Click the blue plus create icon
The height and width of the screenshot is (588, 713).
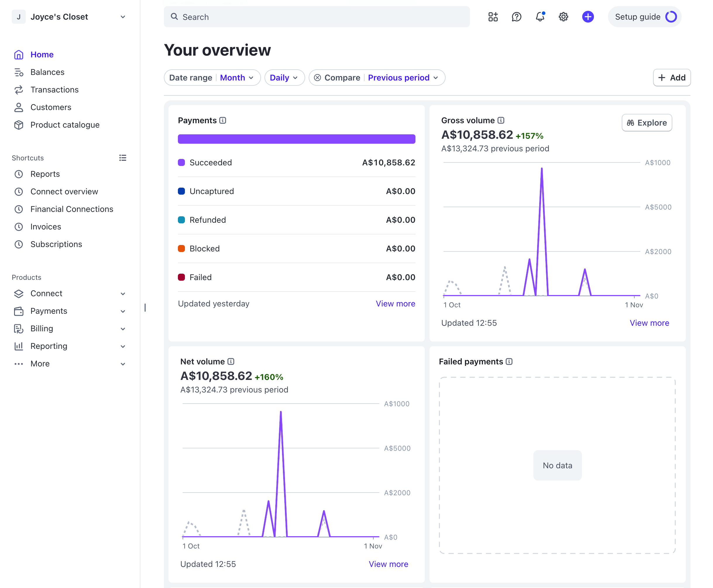(x=588, y=17)
